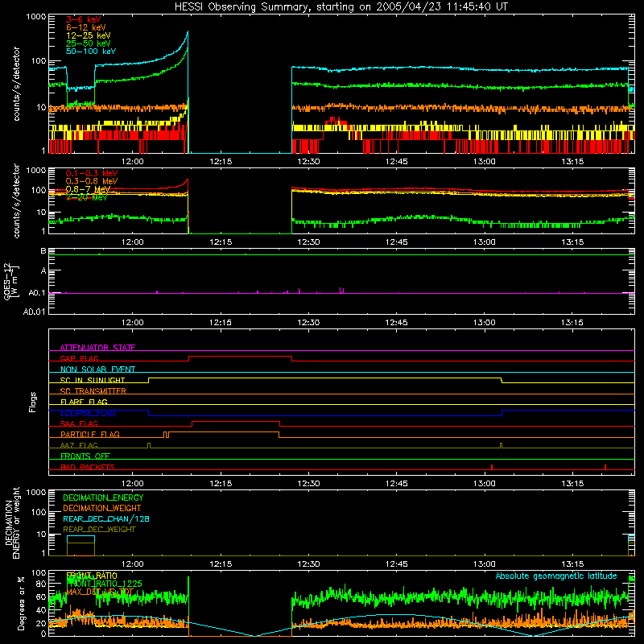Image resolution: width=644 pixels, height=644 pixels.
Task: Click the DECIMATION_WEIGHT legend label
Action: (102, 508)
